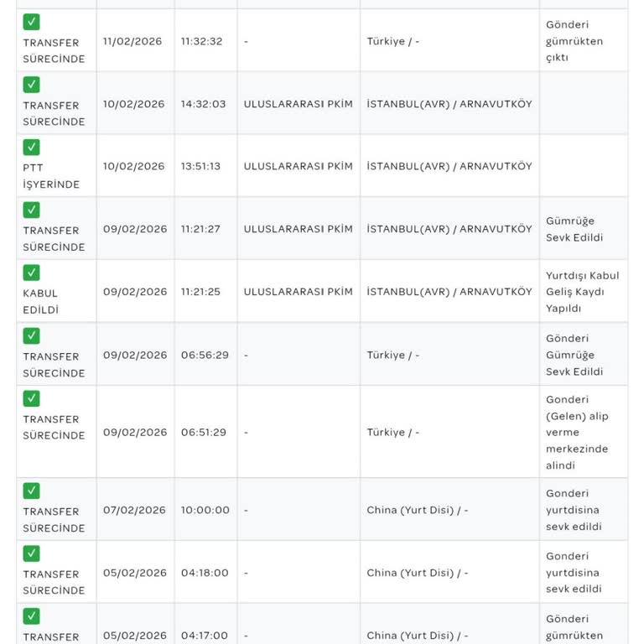Click ULUSLARARASI PKİM in the 13:51:13 row
The width and height of the screenshot is (644, 644).
[298, 166]
